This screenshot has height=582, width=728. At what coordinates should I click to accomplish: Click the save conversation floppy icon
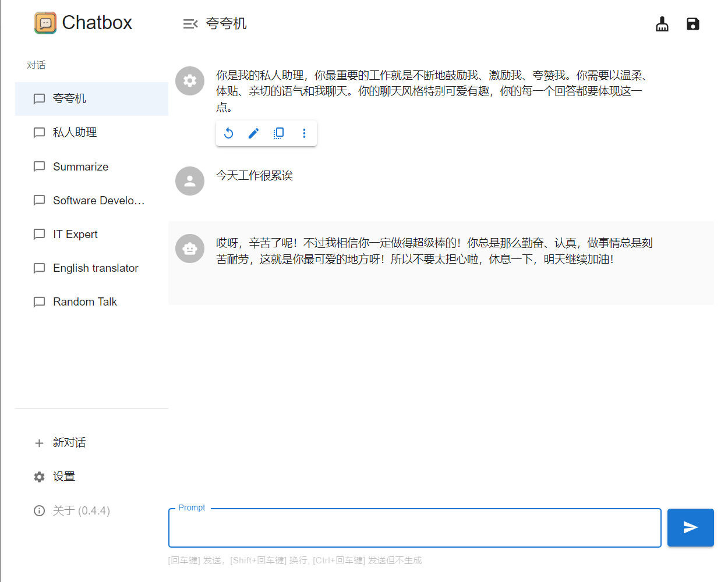click(x=692, y=24)
